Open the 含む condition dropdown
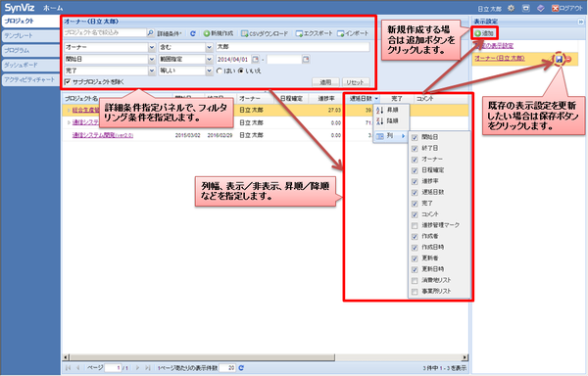This screenshot has height=376, width=588. [x=210, y=47]
